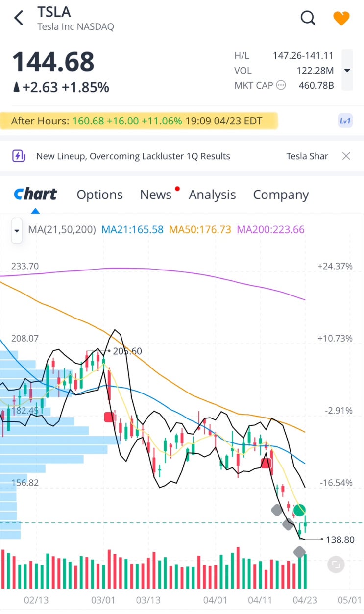Tap the gray diamond marker on volume bars
The height and width of the screenshot is (614, 364).
299,552
